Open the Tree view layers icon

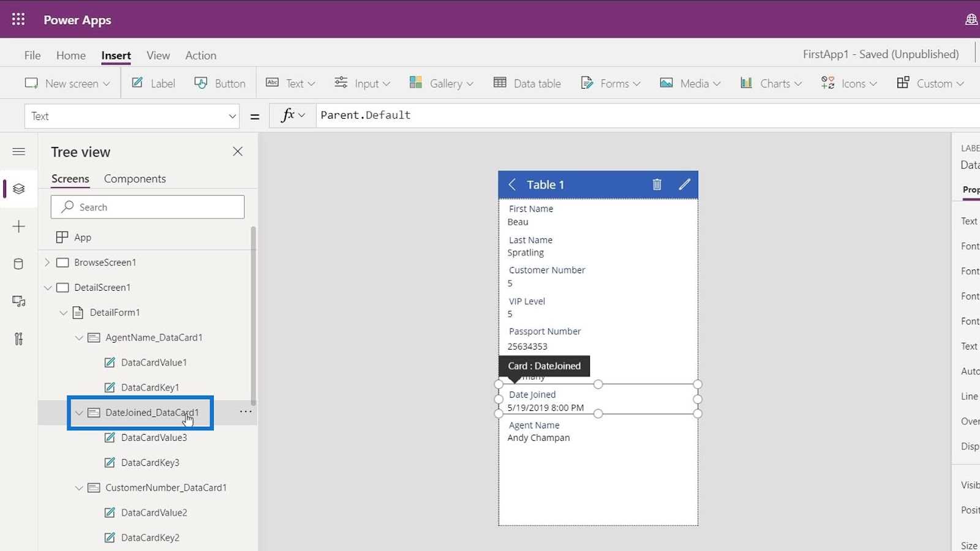click(x=19, y=189)
